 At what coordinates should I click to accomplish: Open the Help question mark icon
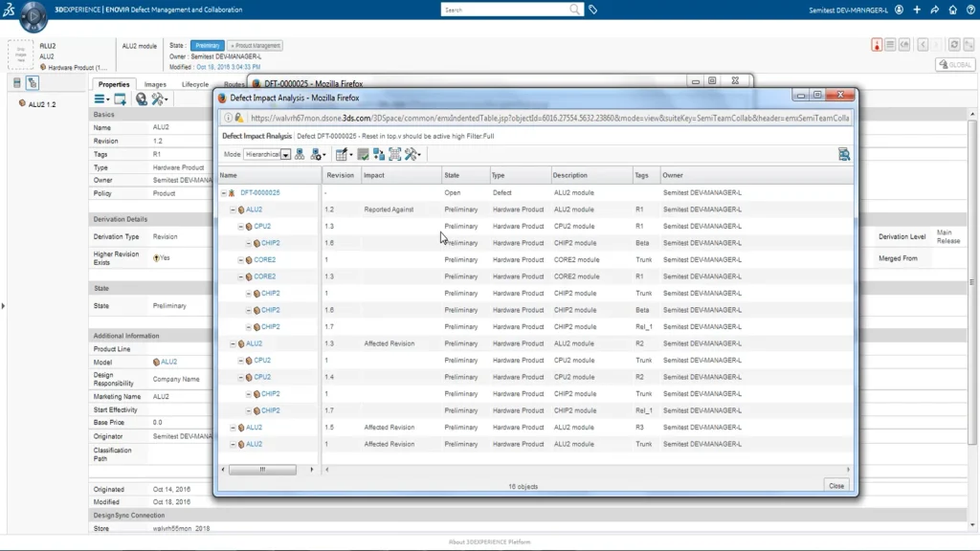[x=969, y=10]
